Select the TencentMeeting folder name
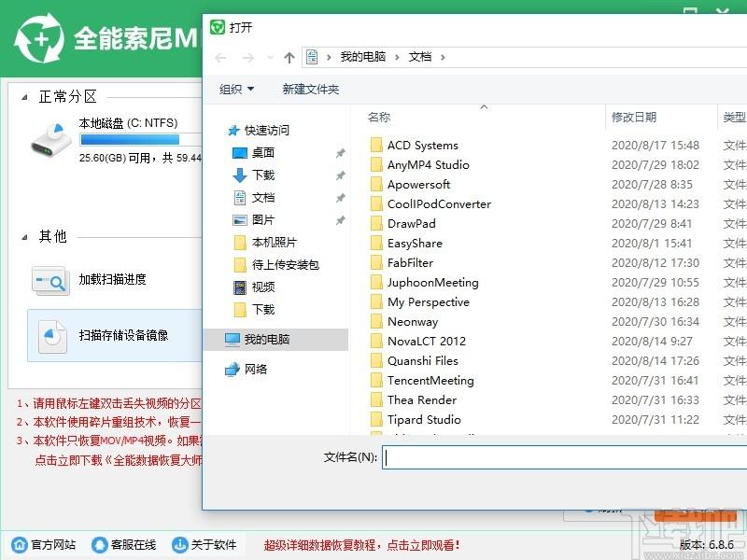 tap(430, 380)
